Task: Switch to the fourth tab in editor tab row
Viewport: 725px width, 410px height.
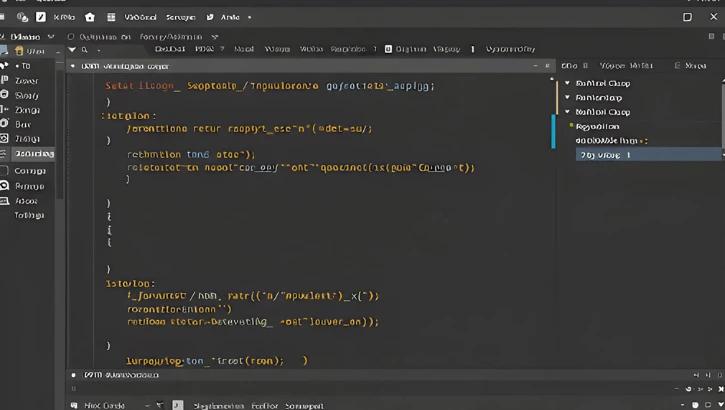Action: pos(277,49)
